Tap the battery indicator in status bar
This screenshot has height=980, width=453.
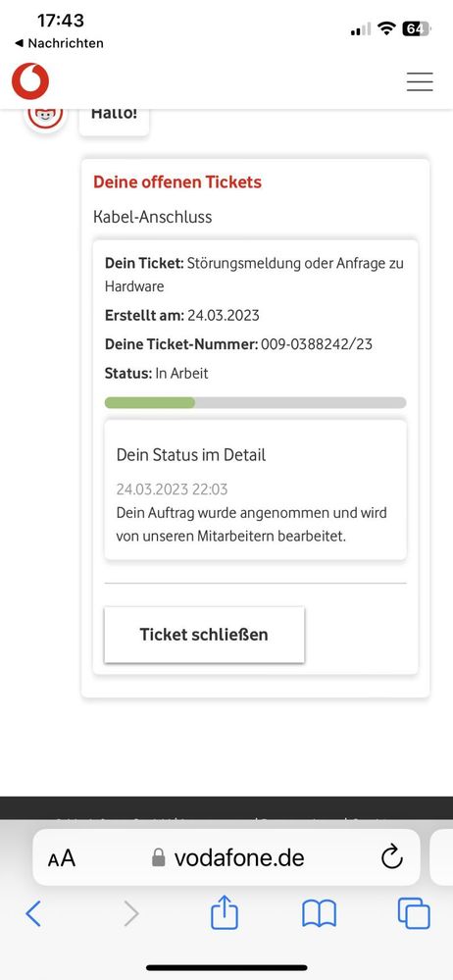pyautogui.click(x=416, y=28)
